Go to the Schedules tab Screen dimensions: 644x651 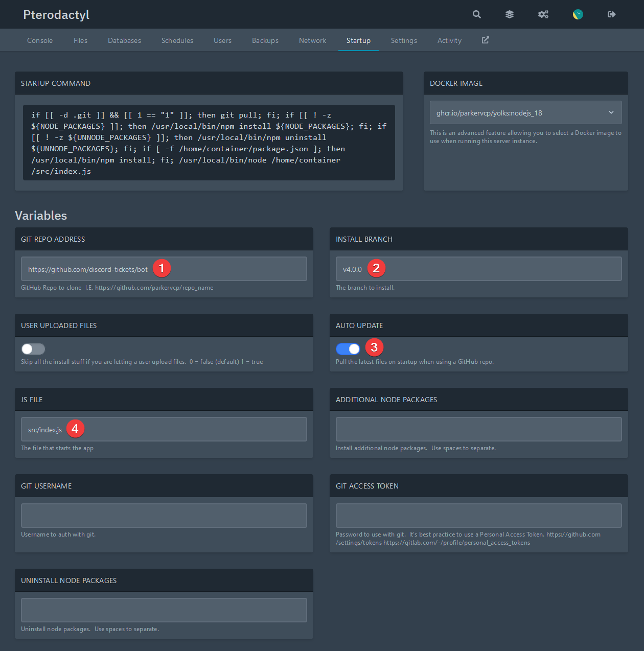[177, 40]
